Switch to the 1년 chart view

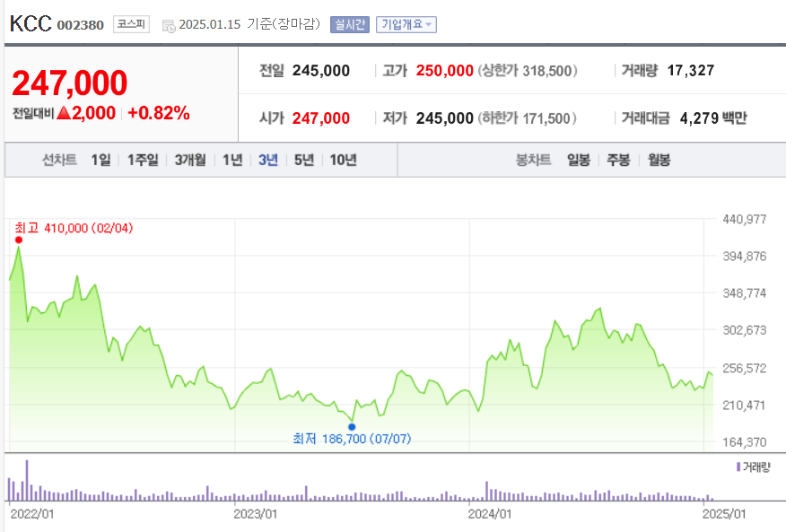[x=231, y=159]
